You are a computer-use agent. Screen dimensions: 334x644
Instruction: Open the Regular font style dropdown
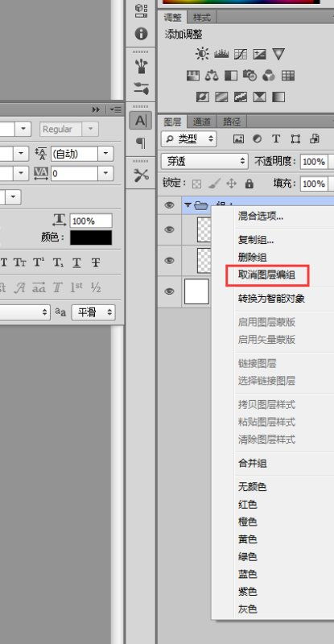tap(90, 129)
